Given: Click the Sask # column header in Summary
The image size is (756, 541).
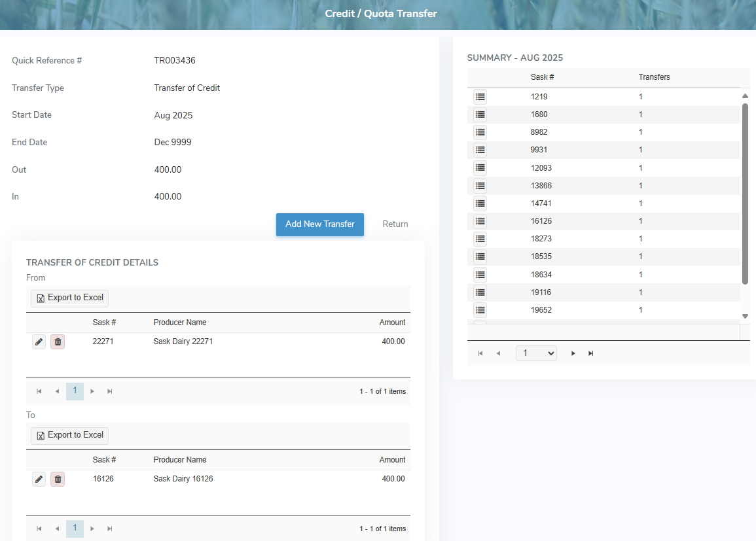Looking at the screenshot, I should tap(542, 77).
